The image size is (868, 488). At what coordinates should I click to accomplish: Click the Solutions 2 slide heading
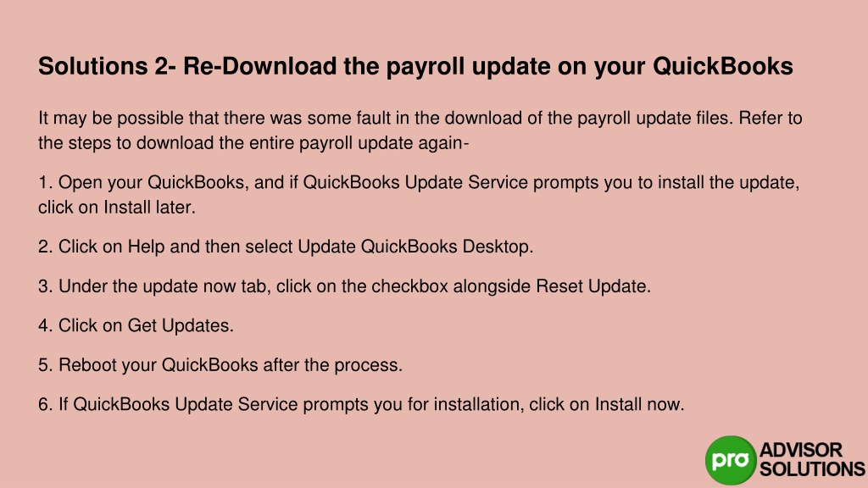415,66
